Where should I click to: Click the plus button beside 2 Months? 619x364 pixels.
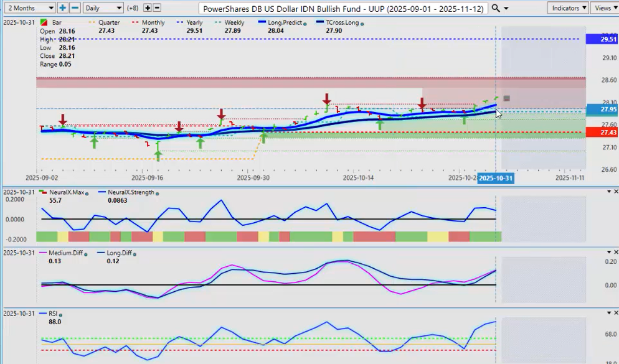pyautogui.click(x=62, y=8)
